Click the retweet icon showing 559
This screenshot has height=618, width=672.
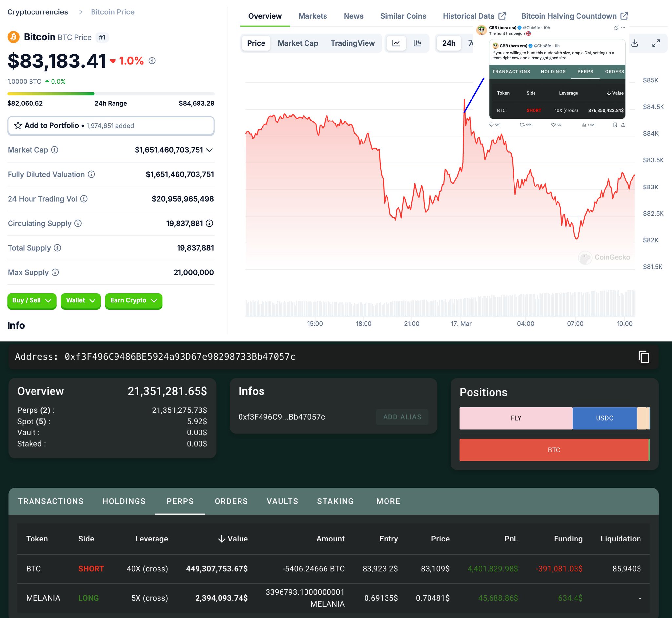coord(522,125)
